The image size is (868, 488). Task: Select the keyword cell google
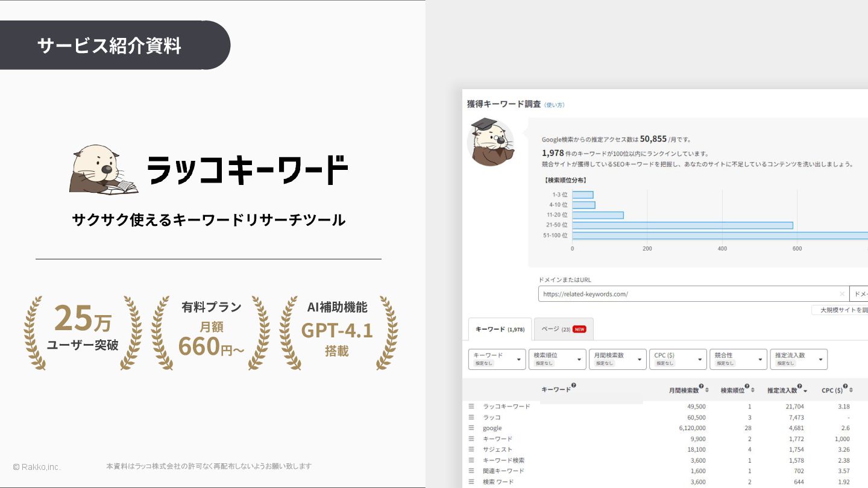pyautogui.click(x=492, y=428)
